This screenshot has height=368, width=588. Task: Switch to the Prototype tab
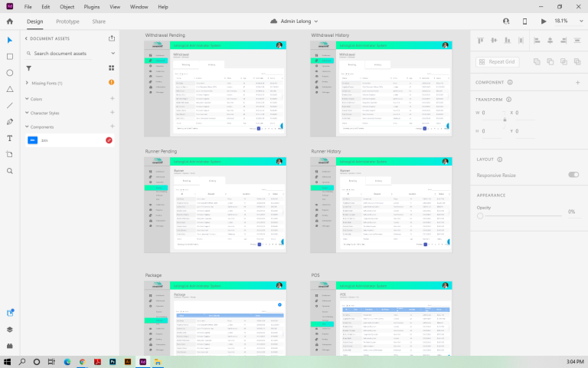[x=67, y=21]
